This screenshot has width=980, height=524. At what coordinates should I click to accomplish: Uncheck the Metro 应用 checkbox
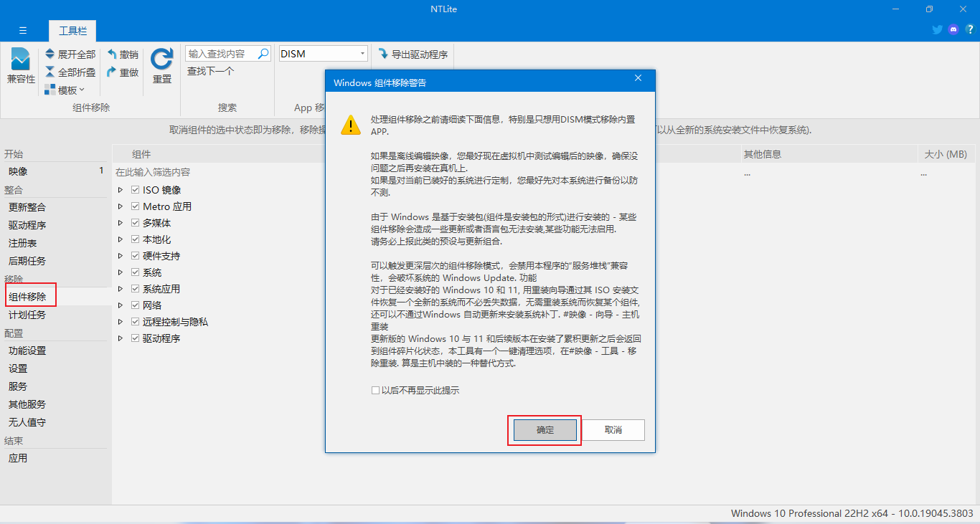click(135, 206)
